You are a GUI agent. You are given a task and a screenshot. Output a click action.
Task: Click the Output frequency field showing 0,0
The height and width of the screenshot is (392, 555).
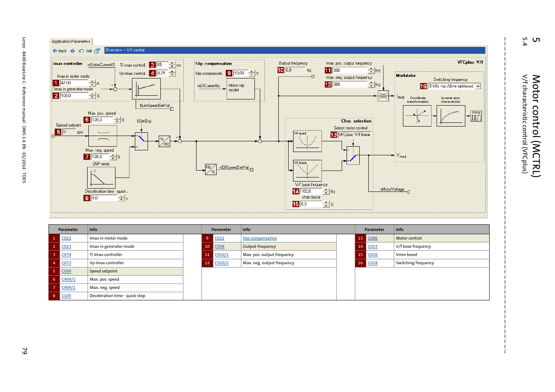(295, 70)
